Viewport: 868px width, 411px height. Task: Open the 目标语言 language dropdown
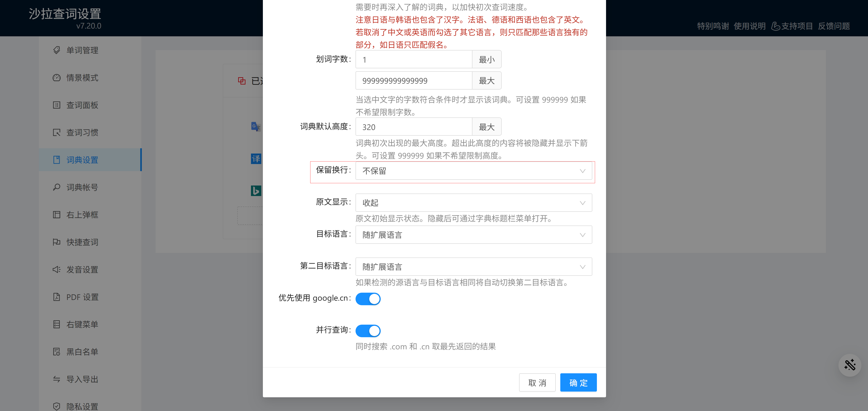pyautogui.click(x=473, y=235)
